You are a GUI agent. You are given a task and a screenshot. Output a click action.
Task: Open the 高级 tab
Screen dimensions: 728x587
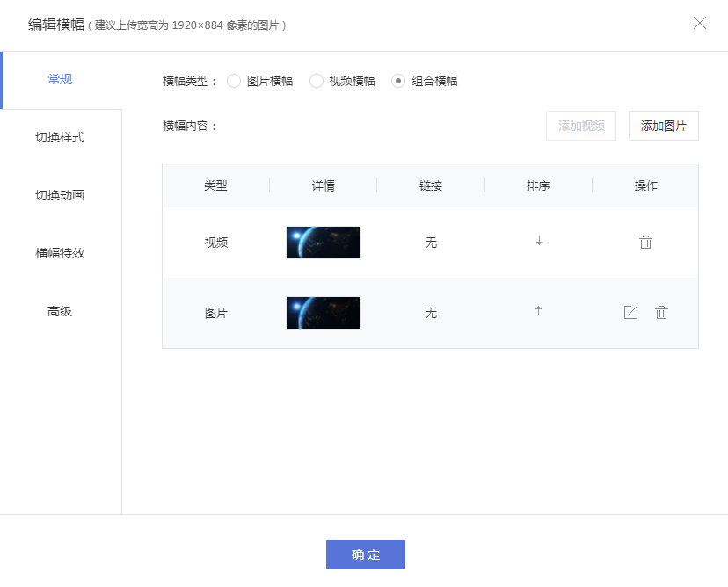[x=60, y=311]
